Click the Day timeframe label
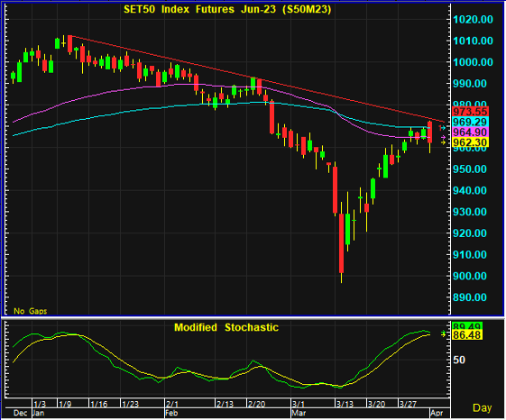The width and height of the screenshot is (506, 420). point(483,407)
